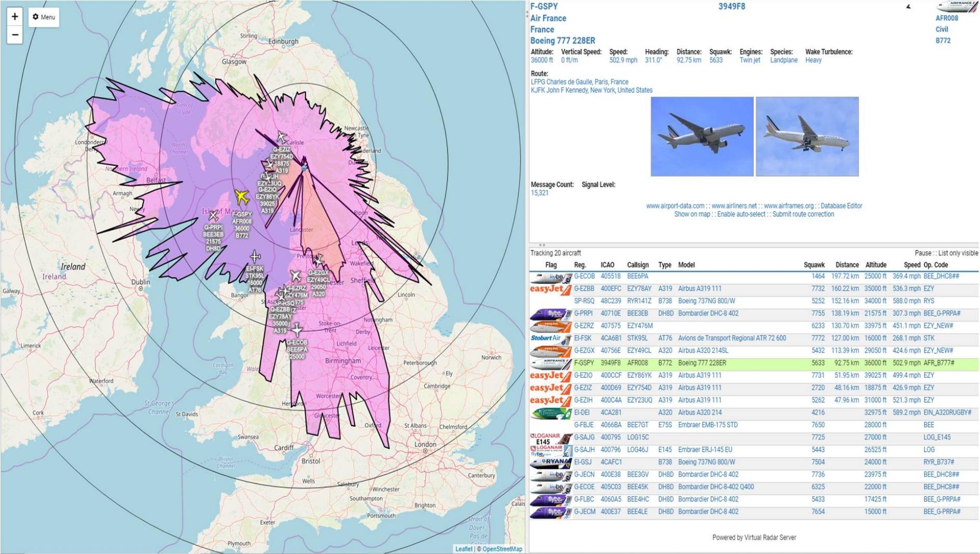This screenshot has width=980, height=554.
Task: Click the easyJet flag in the G-EZRZ row
Action: [x=550, y=326]
